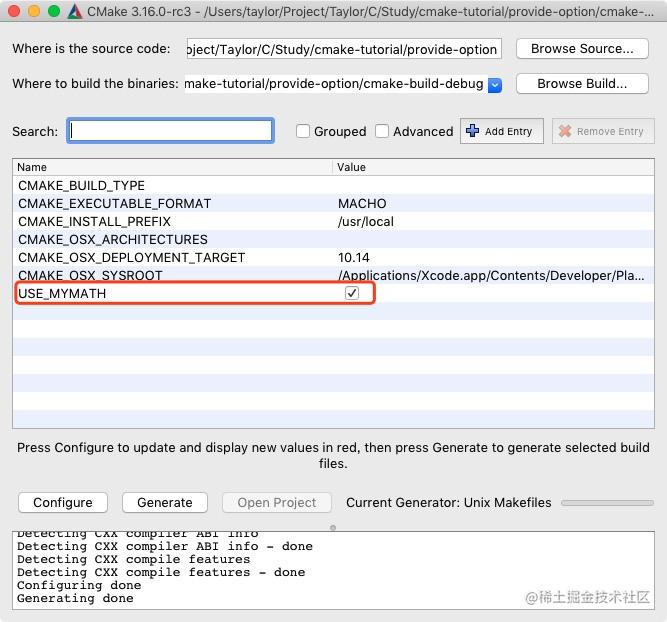667x622 pixels.
Task: Click the Name column header
Action: click(x=172, y=167)
